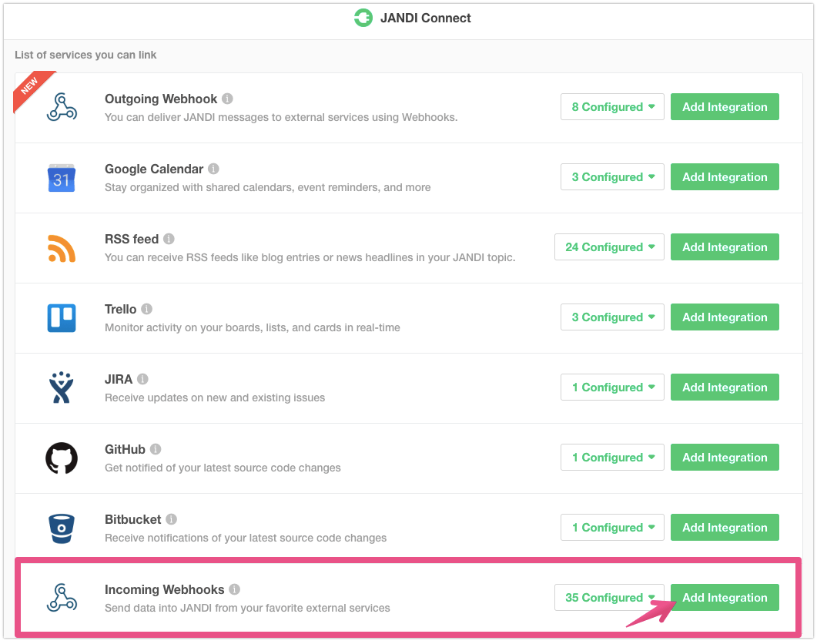Add Integration for Google Calendar
Viewport: 817px width, 644px height.
click(x=725, y=177)
